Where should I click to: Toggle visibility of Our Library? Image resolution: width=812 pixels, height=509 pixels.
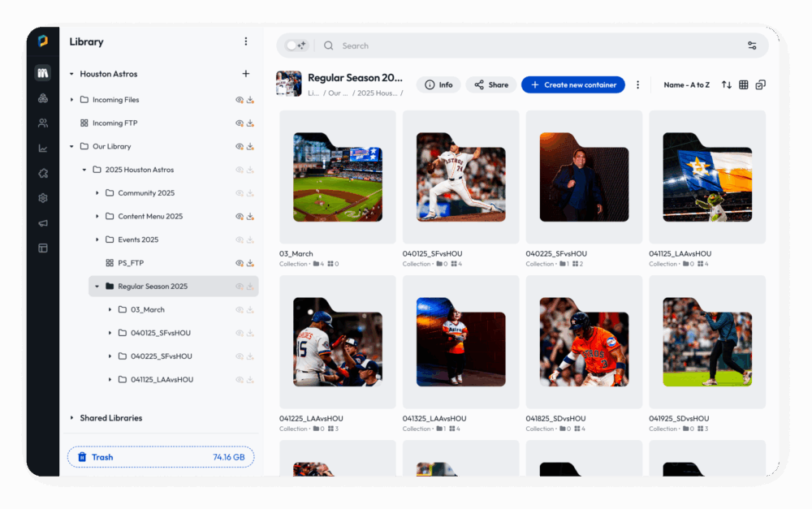[x=240, y=147]
